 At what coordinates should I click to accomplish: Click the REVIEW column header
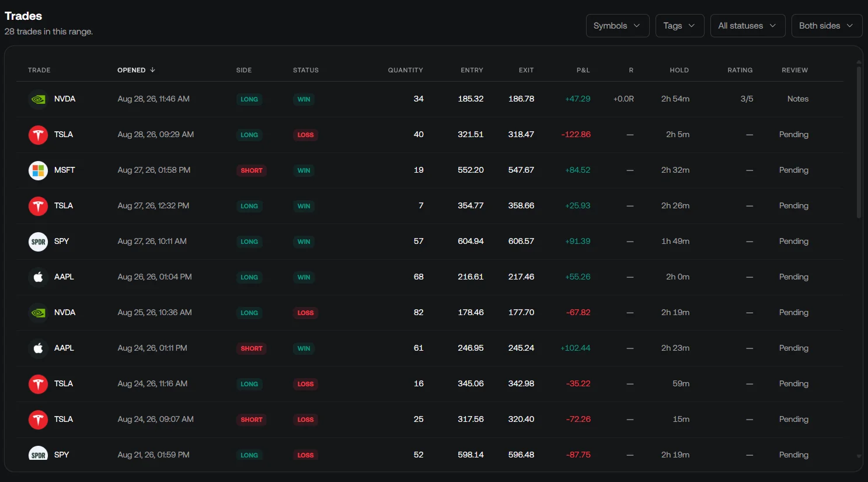pyautogui.click(x=795, y=70)
